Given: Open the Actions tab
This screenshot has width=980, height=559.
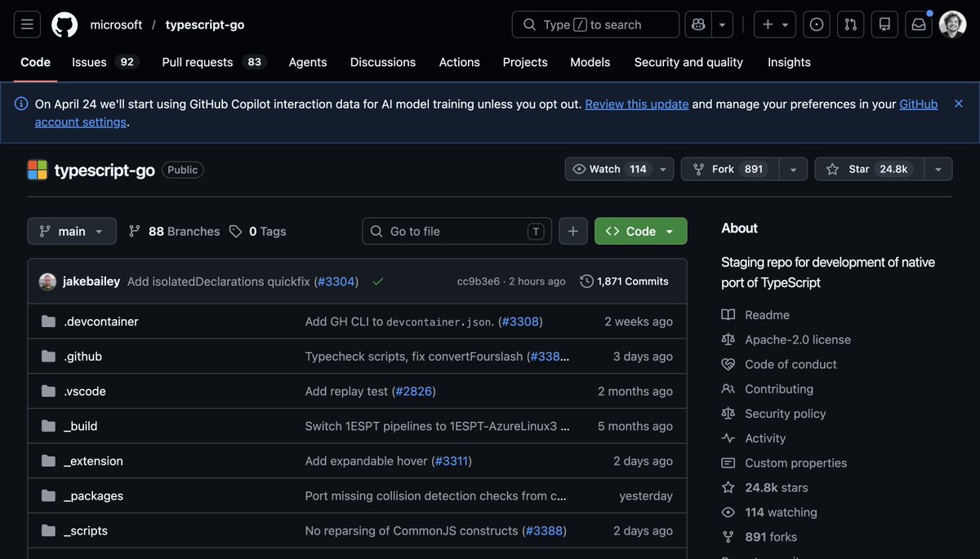Looking at the screenshot, I should pos(460,62).
